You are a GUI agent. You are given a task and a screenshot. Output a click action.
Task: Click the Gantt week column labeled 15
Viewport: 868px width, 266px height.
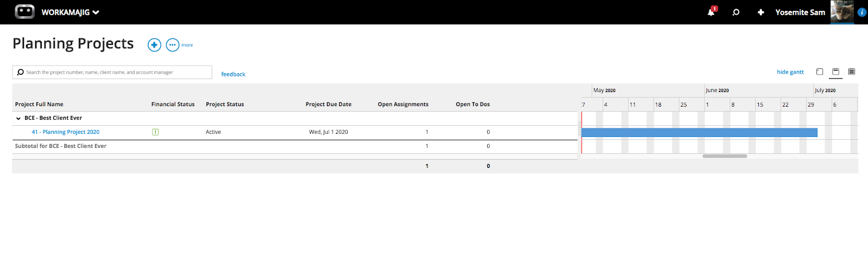point(768,105)
